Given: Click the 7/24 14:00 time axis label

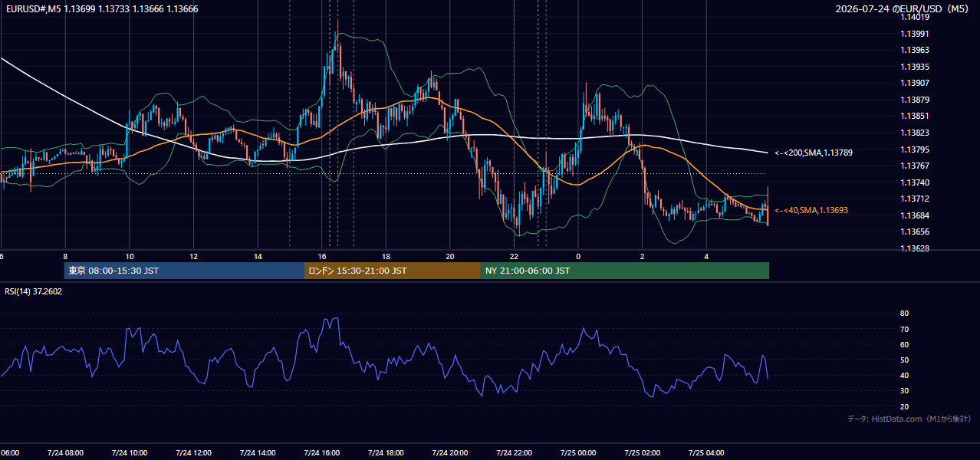Looking at the screenshot, I should 258,452.
